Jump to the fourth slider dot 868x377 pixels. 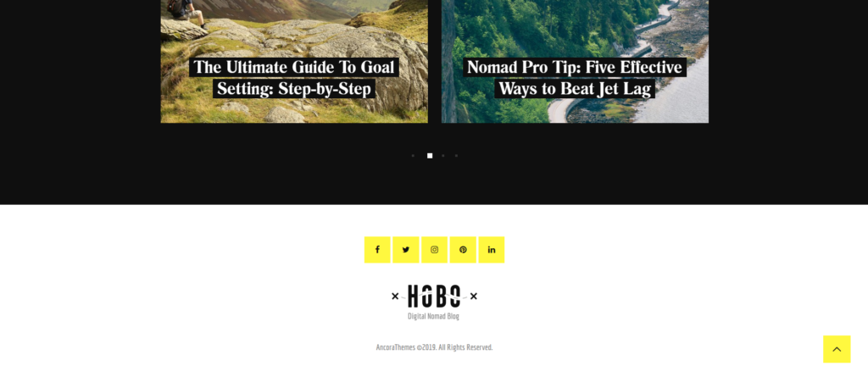(456, 156)
